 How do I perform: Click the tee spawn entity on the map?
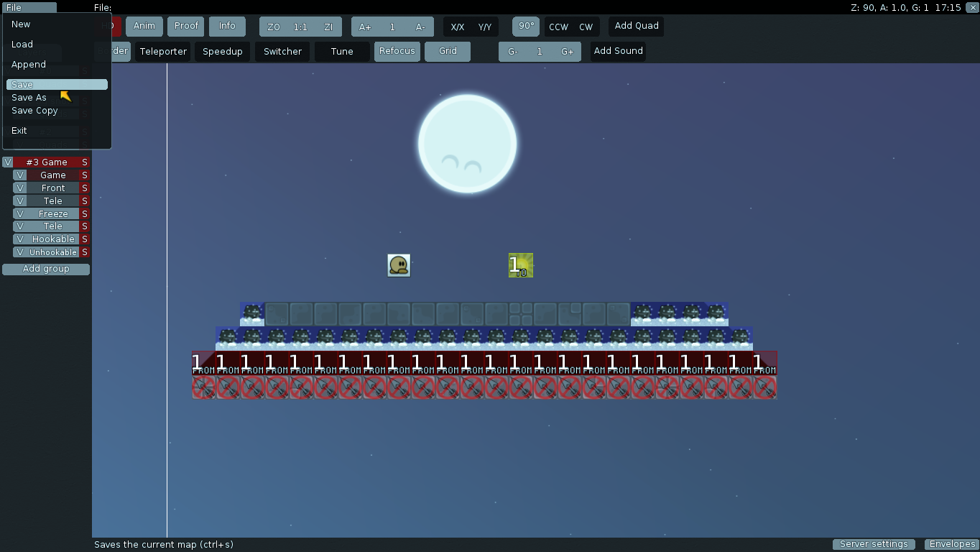[x=399, y=265]
